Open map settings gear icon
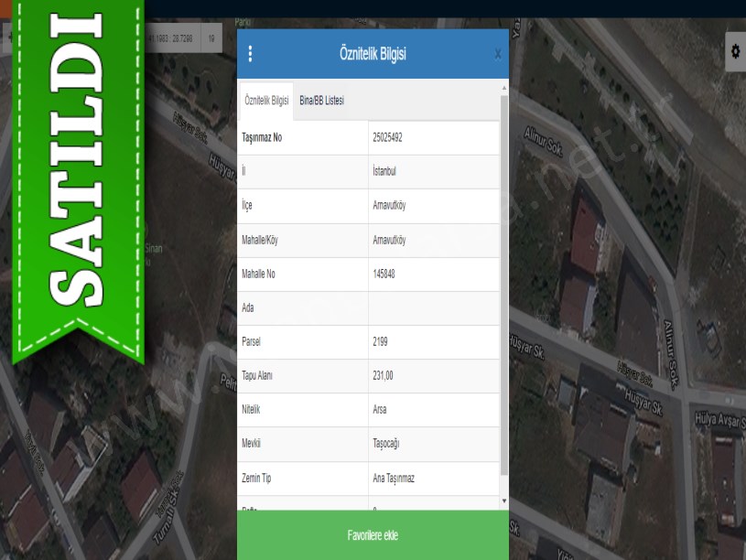746x560 pixels. pos(735,52)
